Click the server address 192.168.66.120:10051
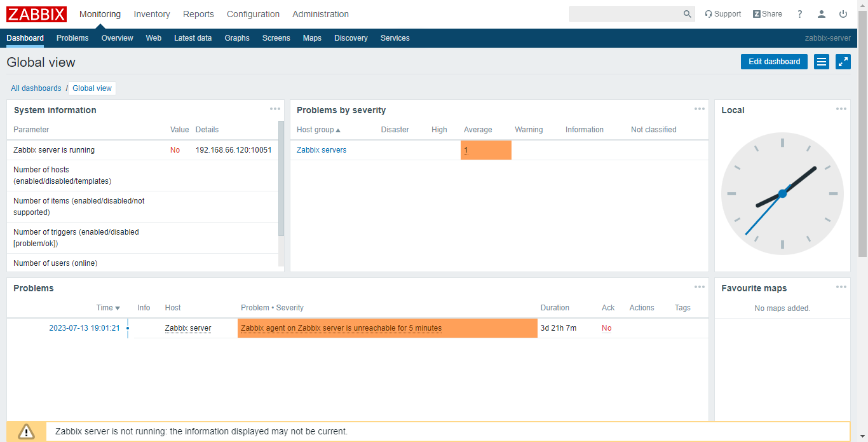 (234, 150)
